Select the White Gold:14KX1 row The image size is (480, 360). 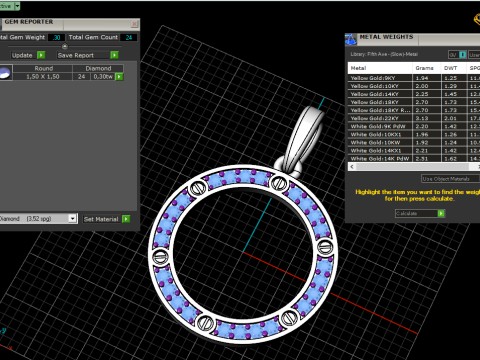[x=414, y=150]
